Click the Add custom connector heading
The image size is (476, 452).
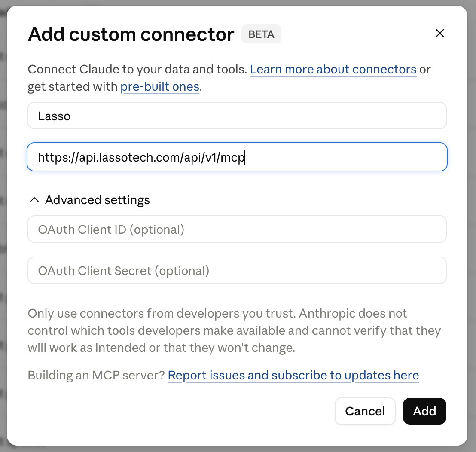pos(131,34)
